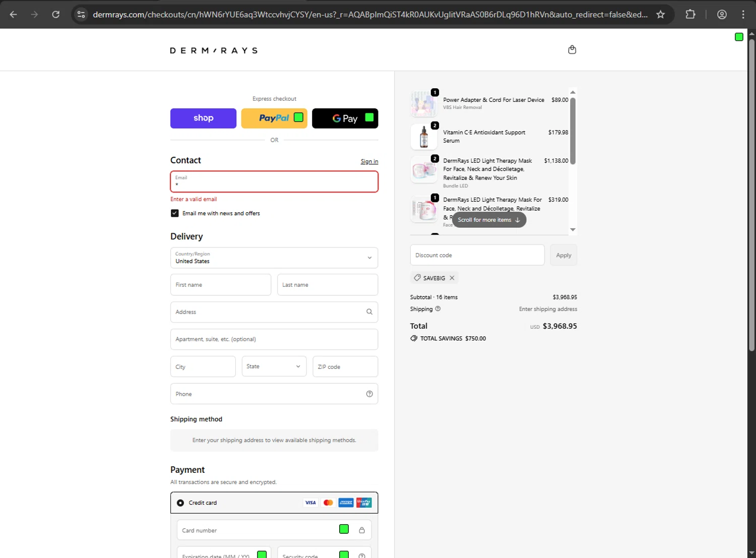Open the Country/Region dropdown

pyautogui.click(x=274, y=258)
